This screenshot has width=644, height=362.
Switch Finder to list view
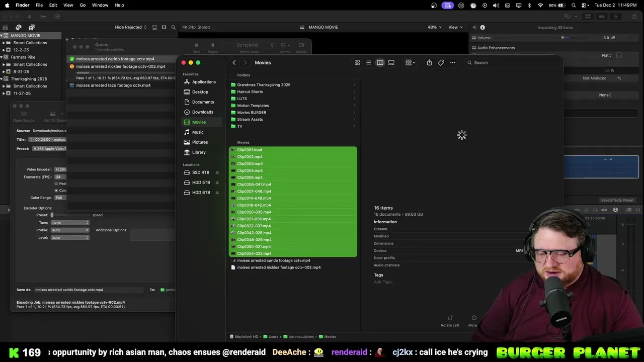click(368, 63)
